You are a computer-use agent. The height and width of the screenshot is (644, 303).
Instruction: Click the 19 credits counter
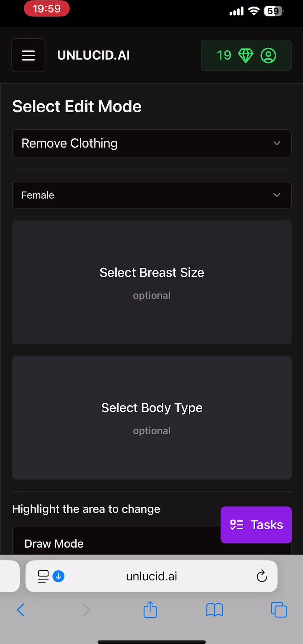[224, 55]
